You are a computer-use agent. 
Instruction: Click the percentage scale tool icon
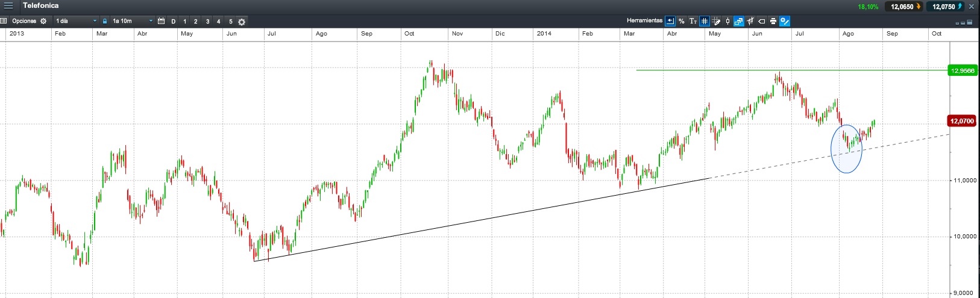point(682,21)
